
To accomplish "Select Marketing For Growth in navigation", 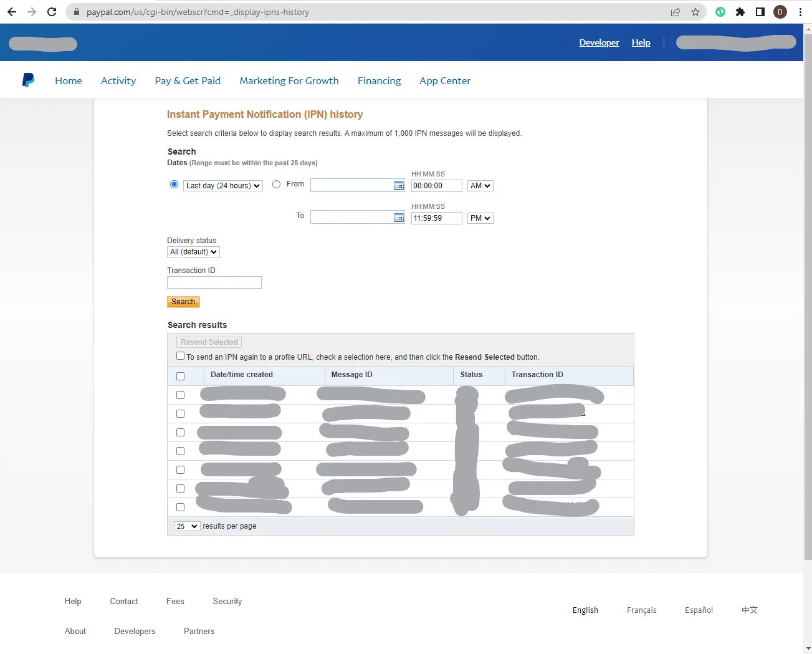I will click(x=289, y=80).
